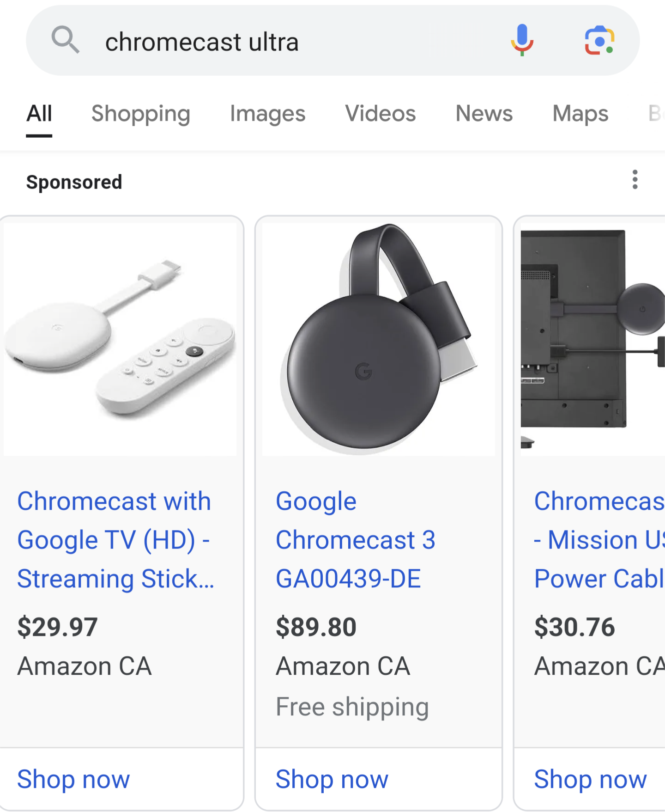Click Shop now for the $89.80 Chromecast 3
Image resolution: width=665 pixels, height=812 pixels.
click(332, 779)
